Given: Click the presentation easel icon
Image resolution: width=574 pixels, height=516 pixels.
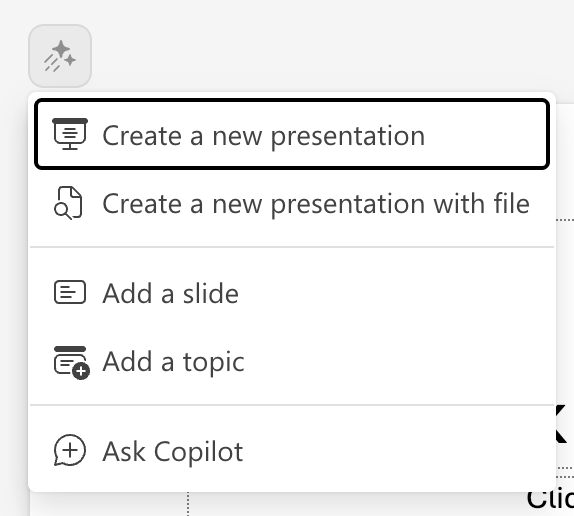Looking at the screenshot, I should (x=70, y=134).
